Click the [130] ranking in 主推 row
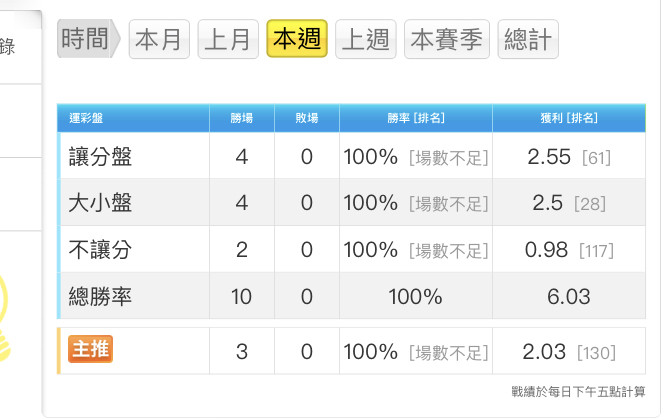This screenshot has height=420, width=669. click(596, 353)
